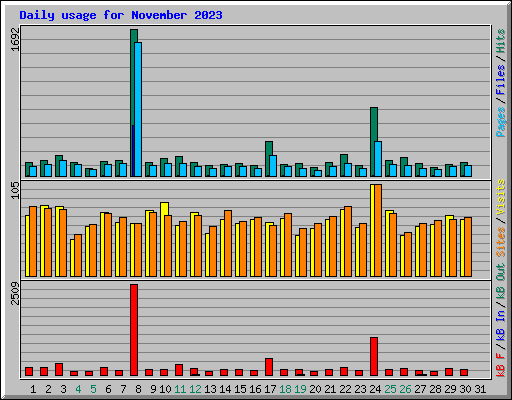512x400 pixels.
Task: Click the 'Files' legend label
Action: pyautogui.click(x=500, y=80)
